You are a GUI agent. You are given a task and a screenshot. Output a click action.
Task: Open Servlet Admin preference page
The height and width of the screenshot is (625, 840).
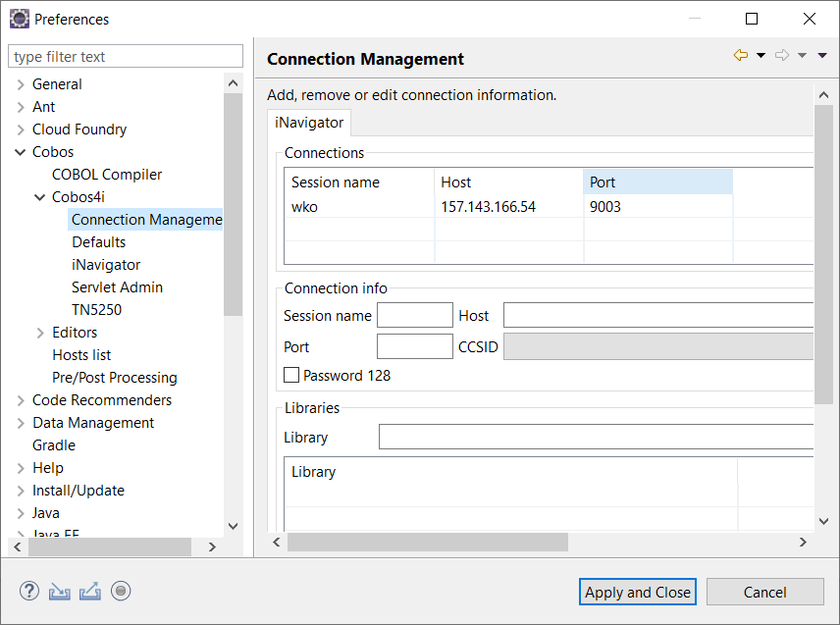pos(117,287)
